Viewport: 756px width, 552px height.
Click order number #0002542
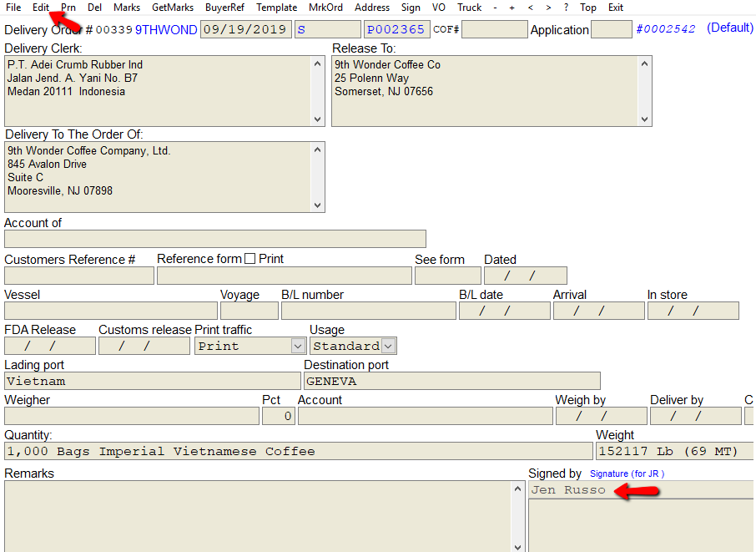tap(665, 29)
